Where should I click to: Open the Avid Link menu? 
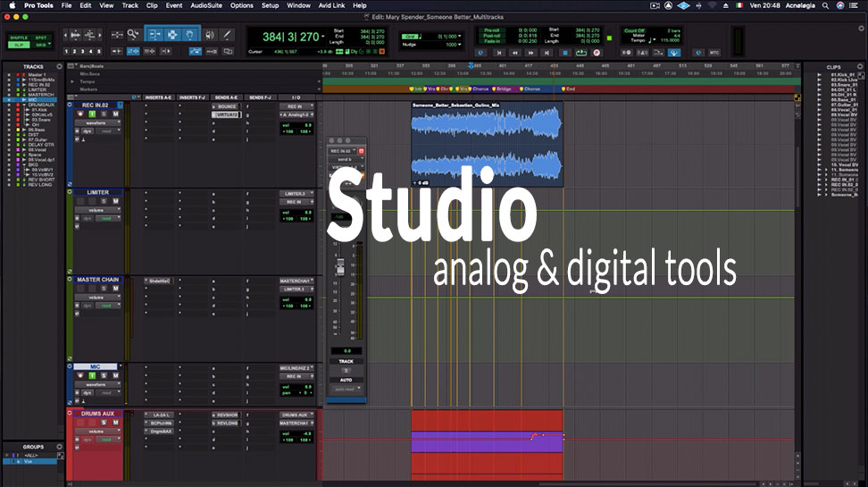(331, 5)
